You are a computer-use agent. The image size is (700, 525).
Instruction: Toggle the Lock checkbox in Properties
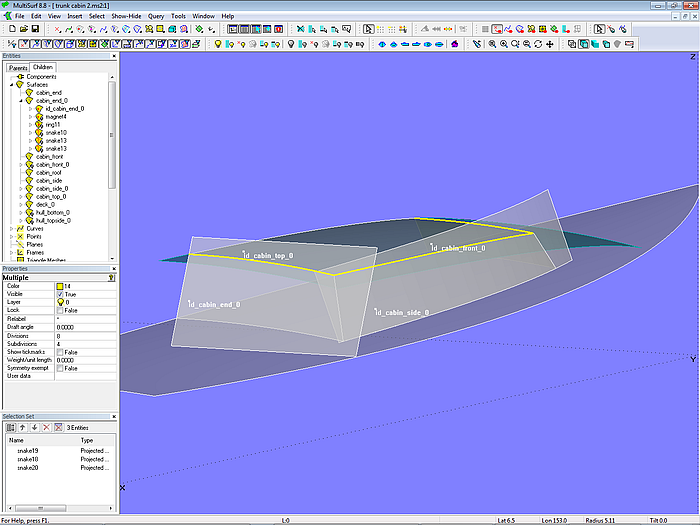pyautogui.click(x=60, y=310)
